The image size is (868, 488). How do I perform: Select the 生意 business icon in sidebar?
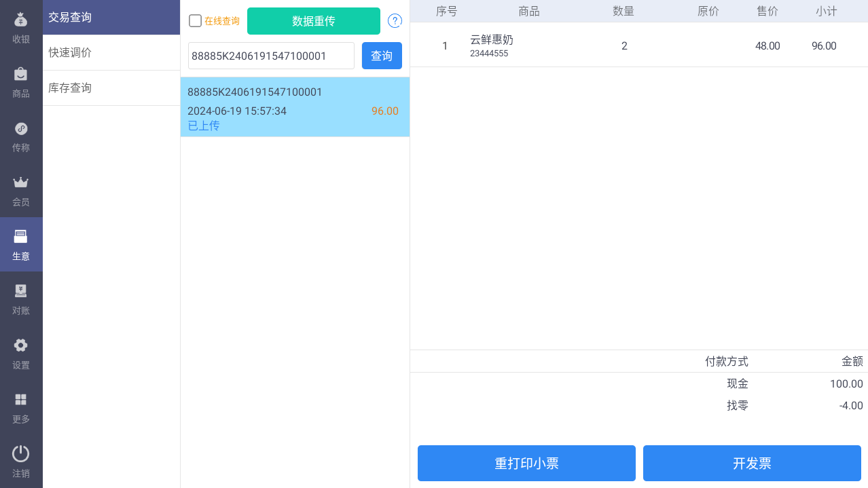[x=21, y=242]
